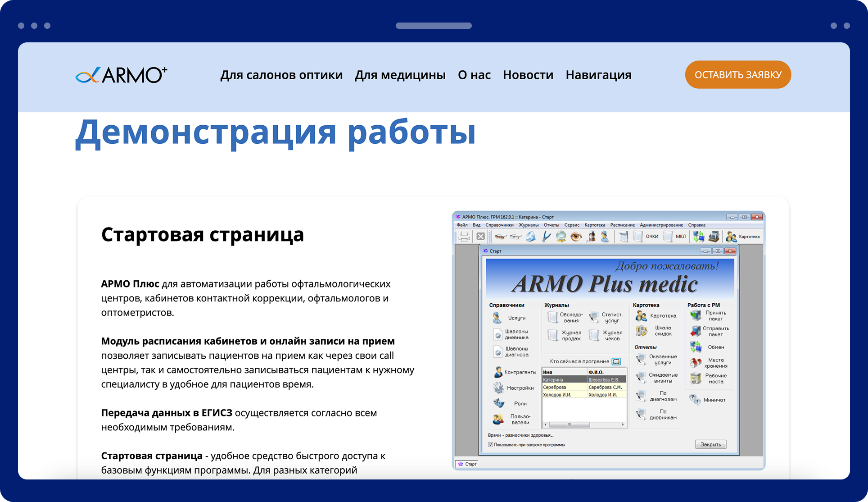
Task: Click the button next to 'Кто сейчас в программе'
Action: pos(616,361)
